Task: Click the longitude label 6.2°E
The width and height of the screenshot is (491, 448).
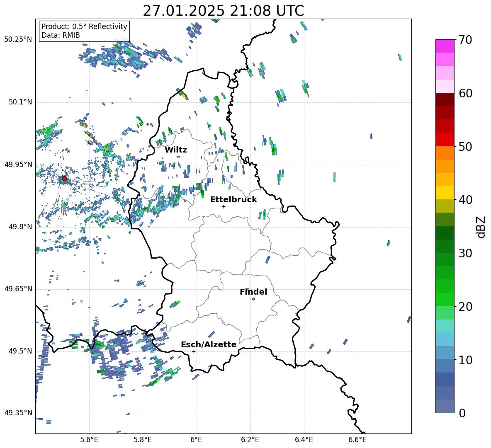Action: tap(250, 440)
